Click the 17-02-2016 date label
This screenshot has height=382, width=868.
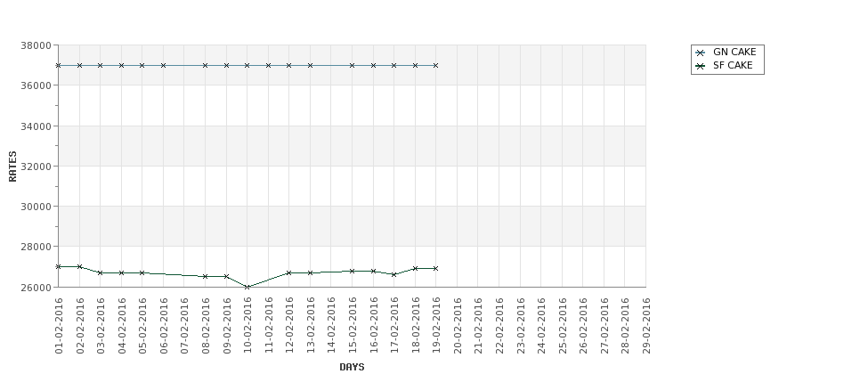coord(394,326)
